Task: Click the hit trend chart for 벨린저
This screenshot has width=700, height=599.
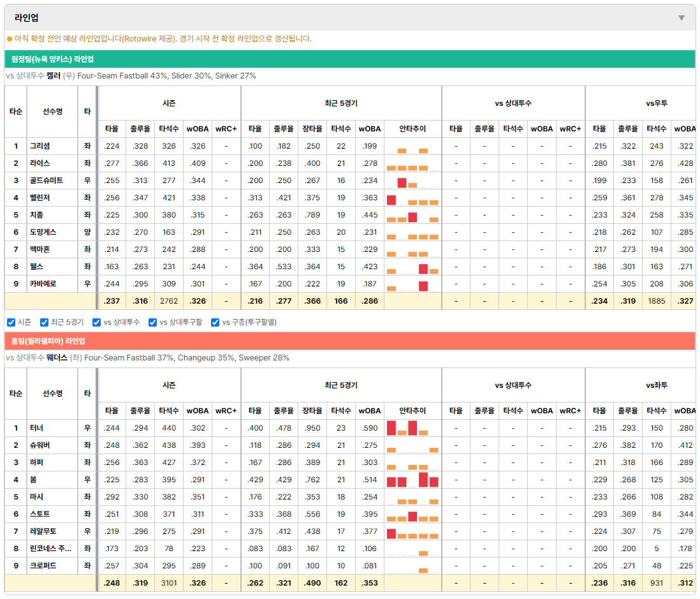Action: click(x=412, y=198)
